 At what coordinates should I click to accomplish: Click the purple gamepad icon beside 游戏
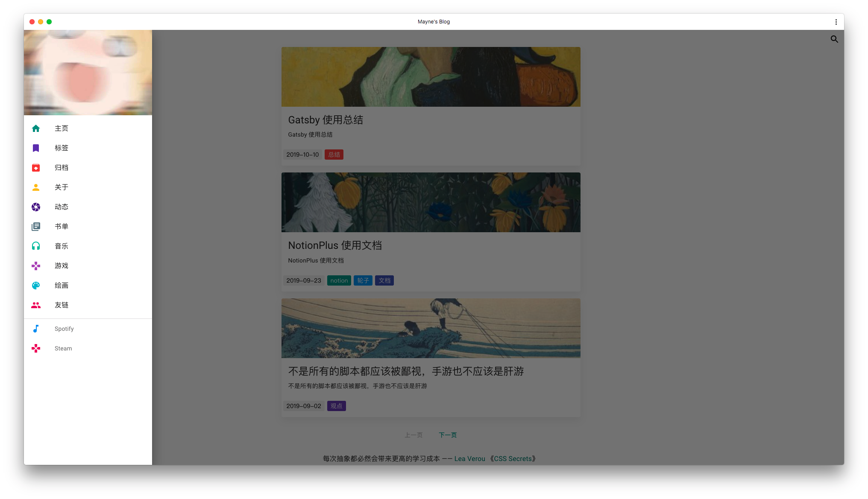click(36, 266)
